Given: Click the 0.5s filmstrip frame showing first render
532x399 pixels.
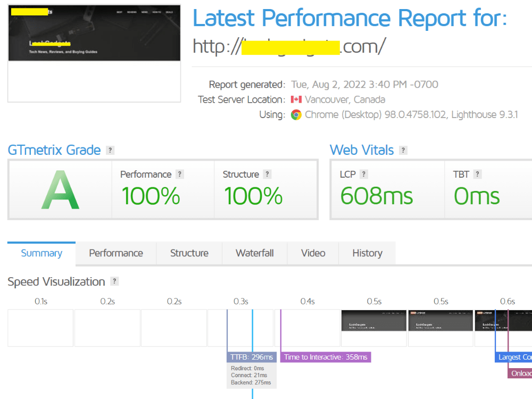Looking at the screenshot, I should [374, 328].
